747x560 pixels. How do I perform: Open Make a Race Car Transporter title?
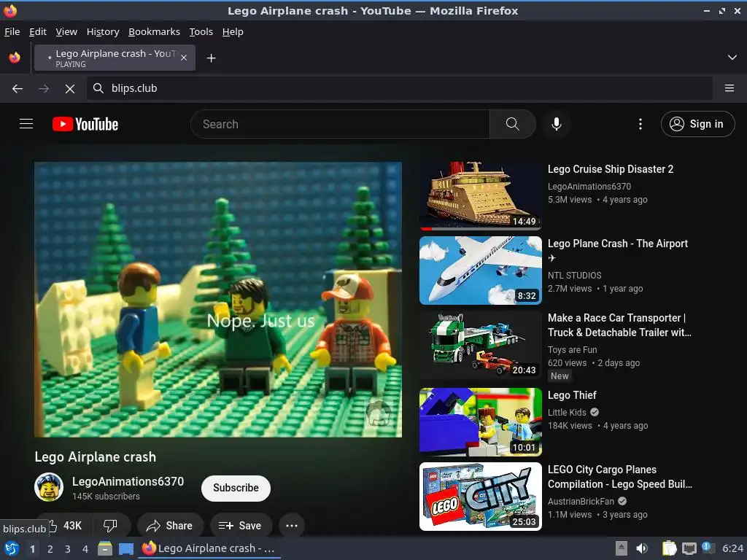pos(619,325)
